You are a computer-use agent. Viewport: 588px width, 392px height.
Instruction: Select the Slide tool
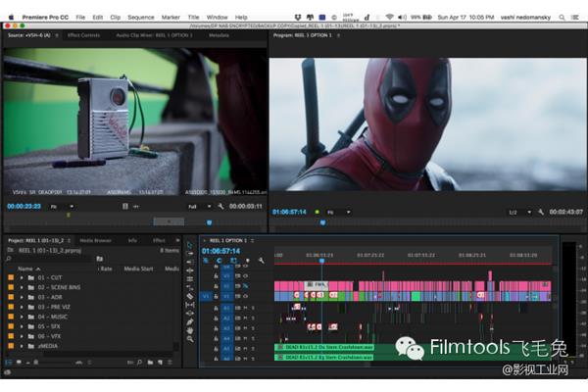[x=190, y=314]
